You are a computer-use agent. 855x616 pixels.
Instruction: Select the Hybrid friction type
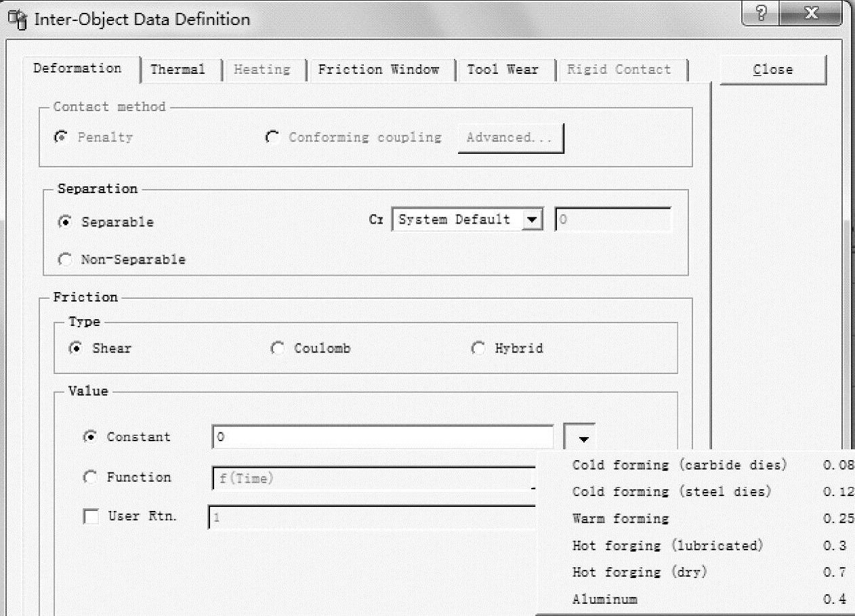tap(478, 348)
